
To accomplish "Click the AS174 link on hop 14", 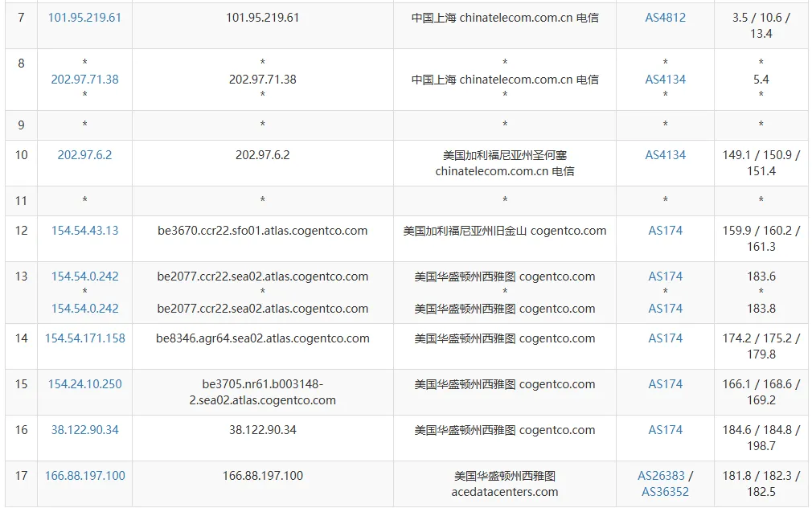I will (x=664, y=338).
